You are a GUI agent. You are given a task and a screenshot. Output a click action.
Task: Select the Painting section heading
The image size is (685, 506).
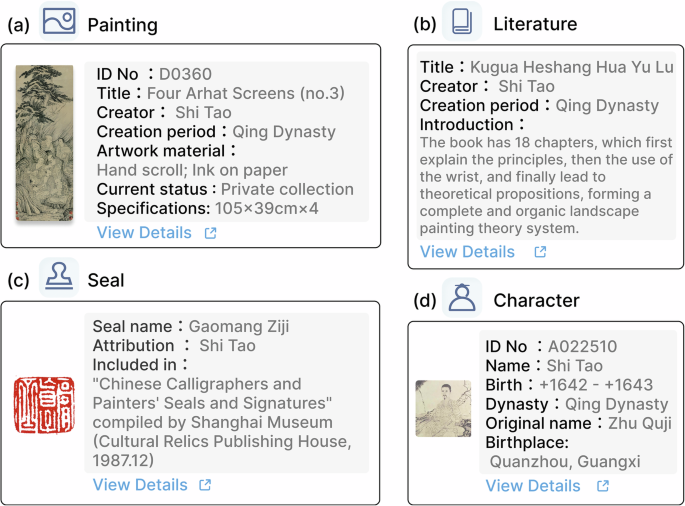pyautogui.click(x=122, y=24)
